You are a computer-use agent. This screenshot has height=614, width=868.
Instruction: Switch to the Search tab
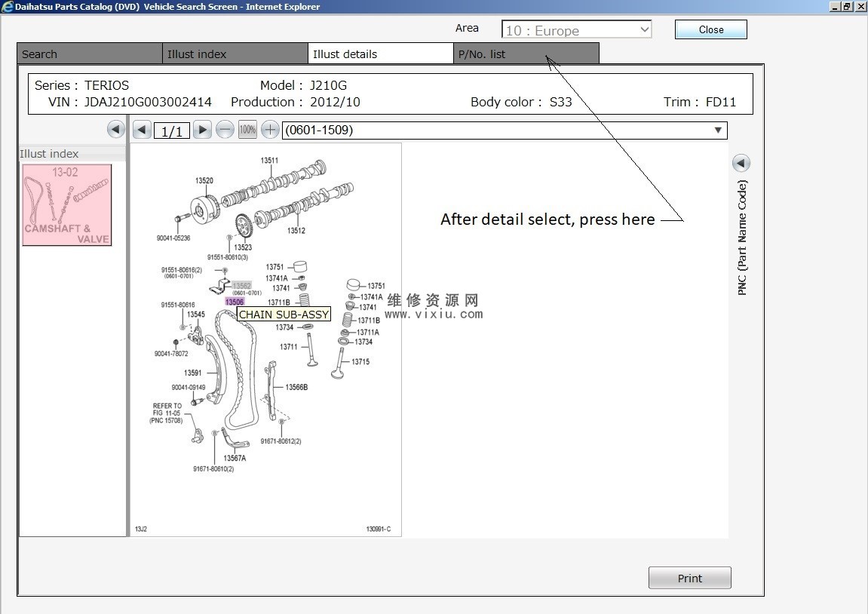pyautogui.click(x=90, y=54)
